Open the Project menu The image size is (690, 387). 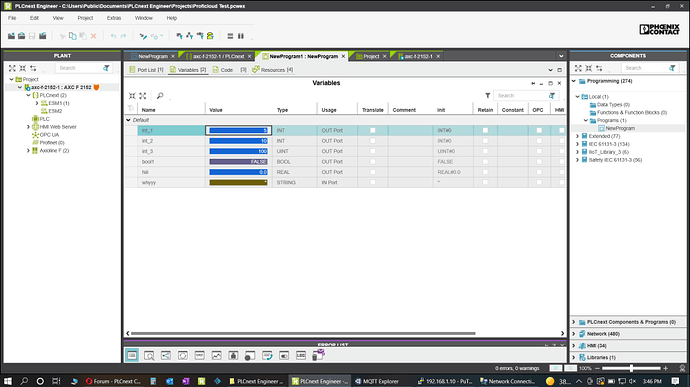point(85,18)
